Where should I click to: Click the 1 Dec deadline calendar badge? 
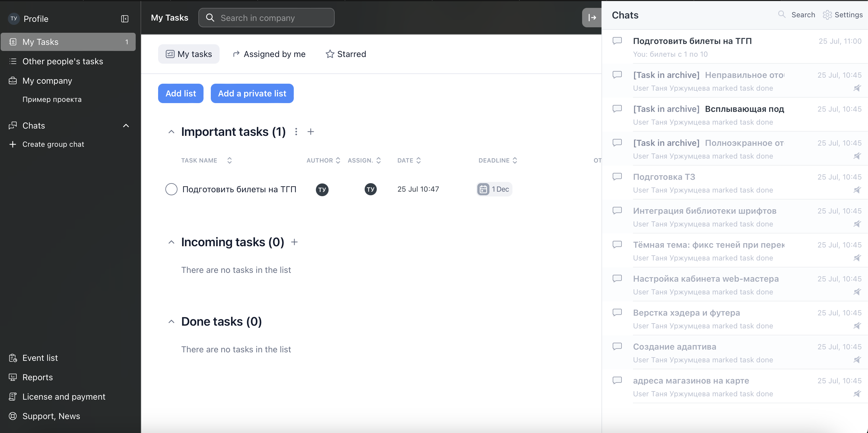coord(494,189)
